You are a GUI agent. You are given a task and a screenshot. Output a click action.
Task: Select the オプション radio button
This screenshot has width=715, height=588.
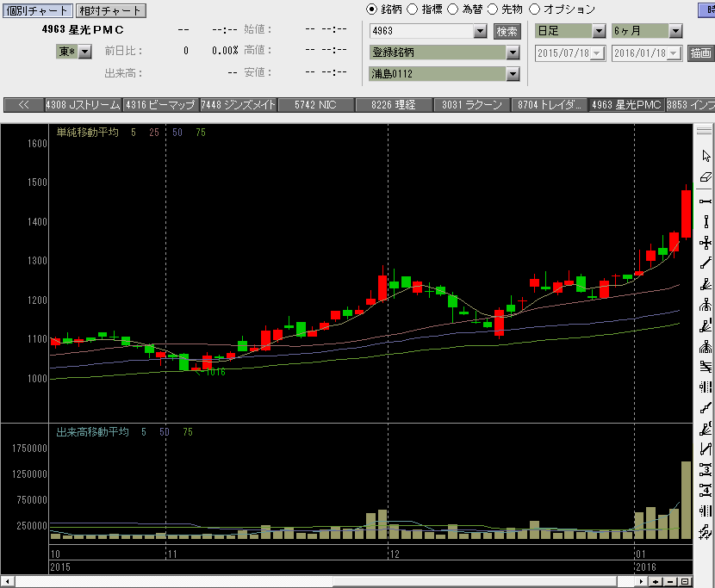(534, 9)
